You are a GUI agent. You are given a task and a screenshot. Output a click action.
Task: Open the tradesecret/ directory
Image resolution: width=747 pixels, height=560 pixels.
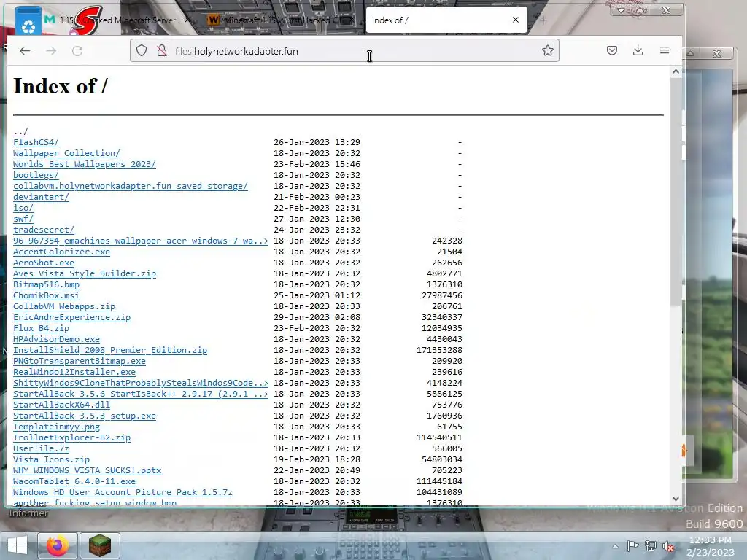[43, 230]
